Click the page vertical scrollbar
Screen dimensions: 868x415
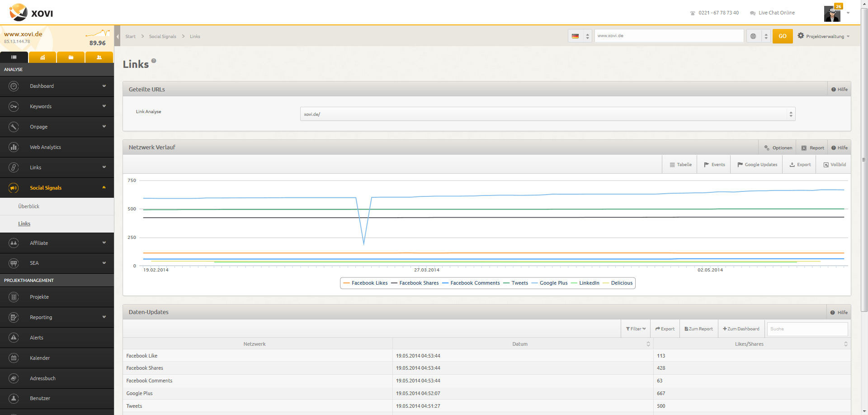(864, 159)
